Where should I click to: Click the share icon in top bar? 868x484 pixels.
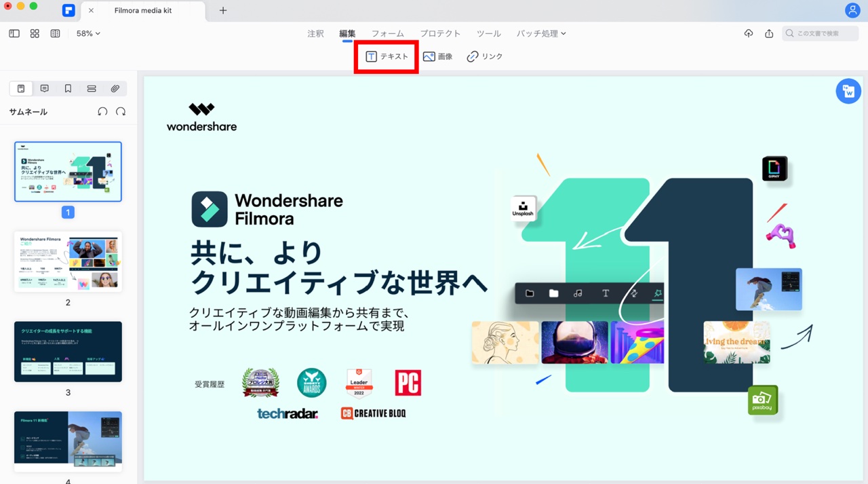point(769,33)
